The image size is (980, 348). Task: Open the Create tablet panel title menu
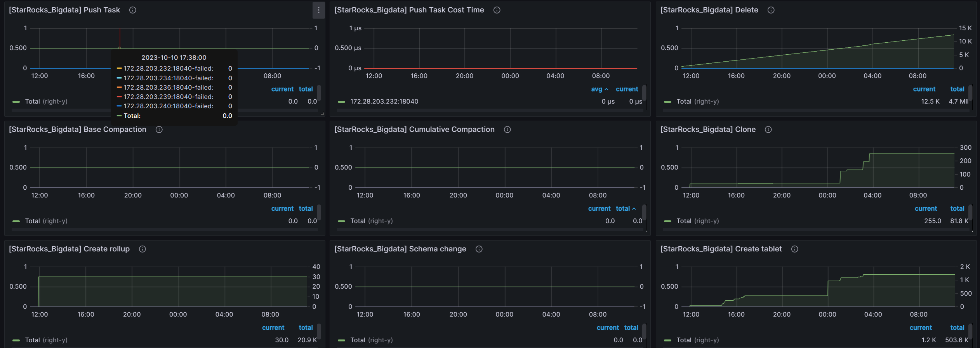coord(721,249)
